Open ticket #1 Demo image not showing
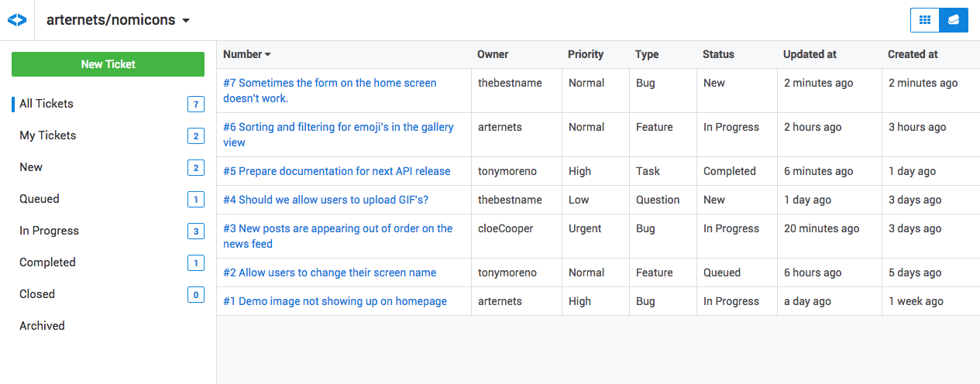 [x=335, y=301]
